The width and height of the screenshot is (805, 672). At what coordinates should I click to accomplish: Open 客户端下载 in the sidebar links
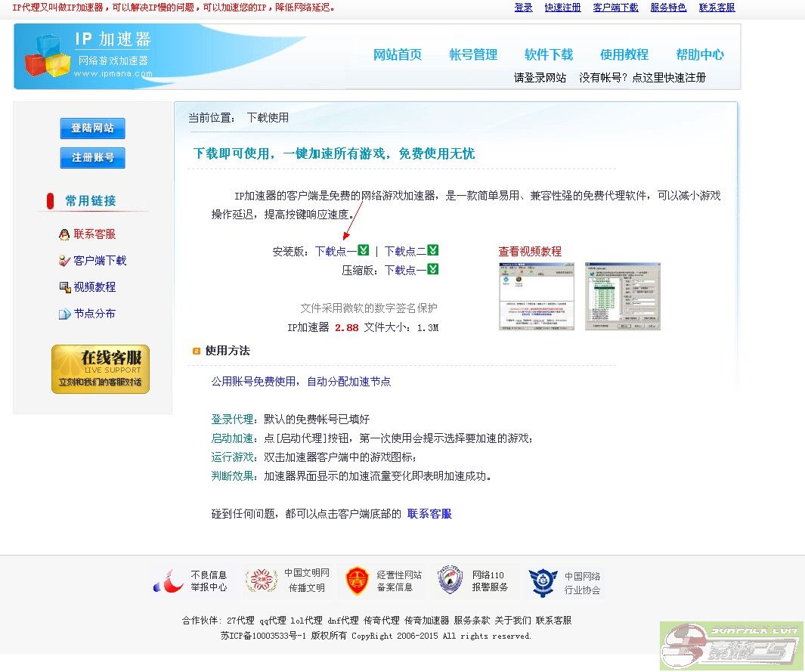(100, 262)
